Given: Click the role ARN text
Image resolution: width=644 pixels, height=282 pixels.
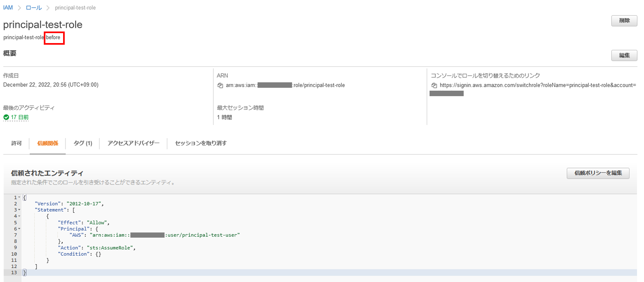Looking at the screenshot, I should click(x=285, y=85).
